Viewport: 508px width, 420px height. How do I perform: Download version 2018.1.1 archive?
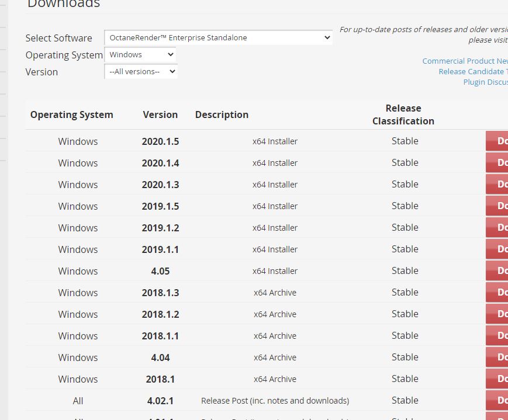pyautogui.click(x=497, y=335)
